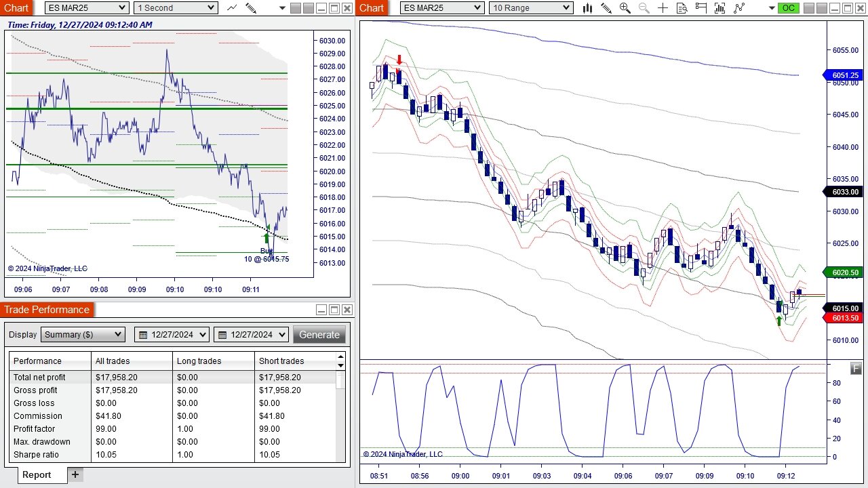Click the zoom in magnifier icon

[625, 8]
